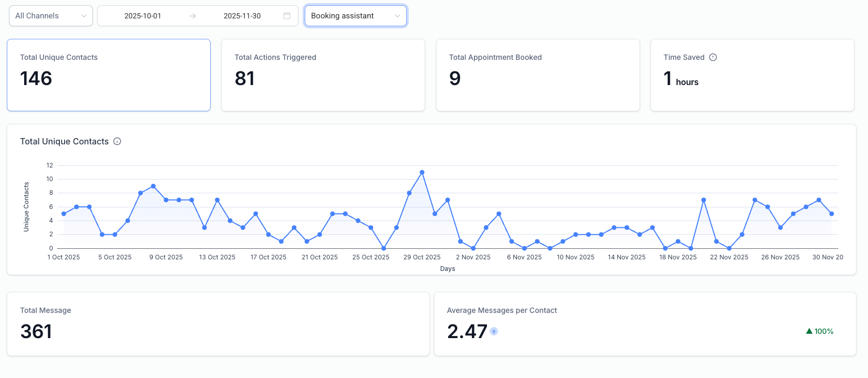Select the Total Actions Triggered card

[323, 75]
